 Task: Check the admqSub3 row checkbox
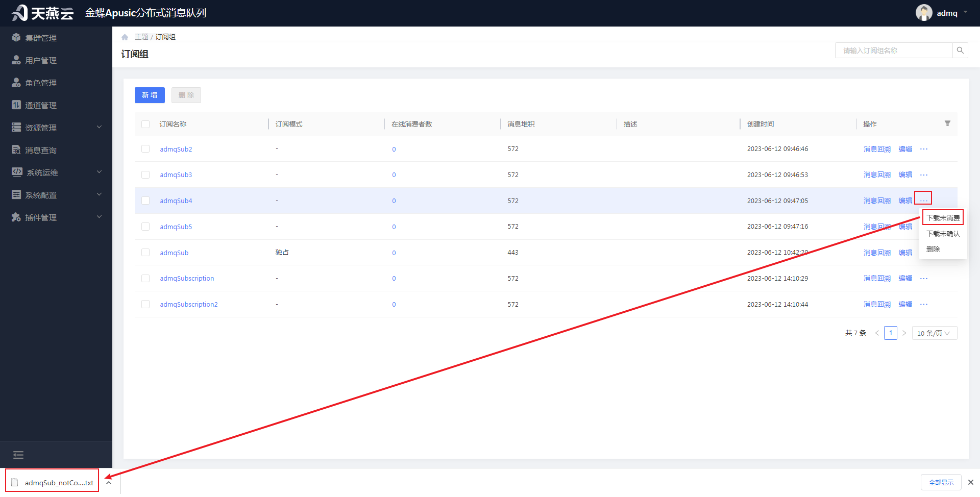coord(145,175)
